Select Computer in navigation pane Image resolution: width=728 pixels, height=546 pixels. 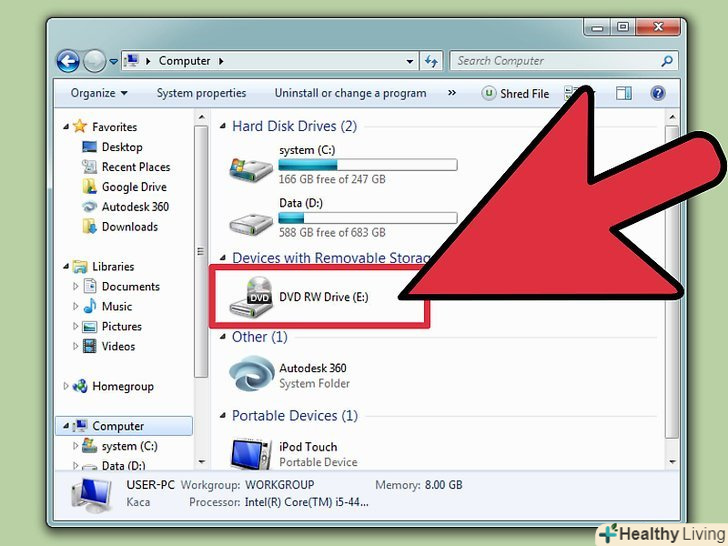click(118, 426)
